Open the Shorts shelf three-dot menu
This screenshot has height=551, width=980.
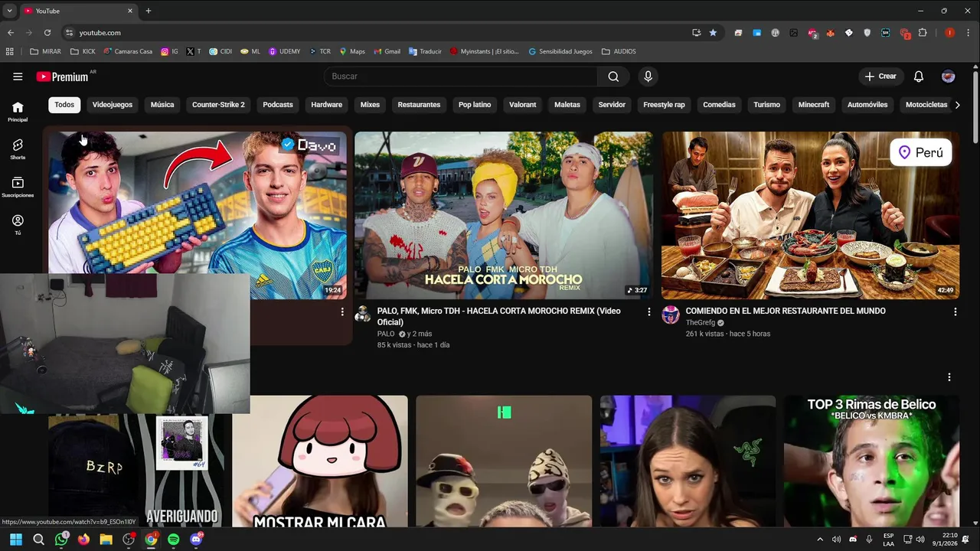point(949,377)
